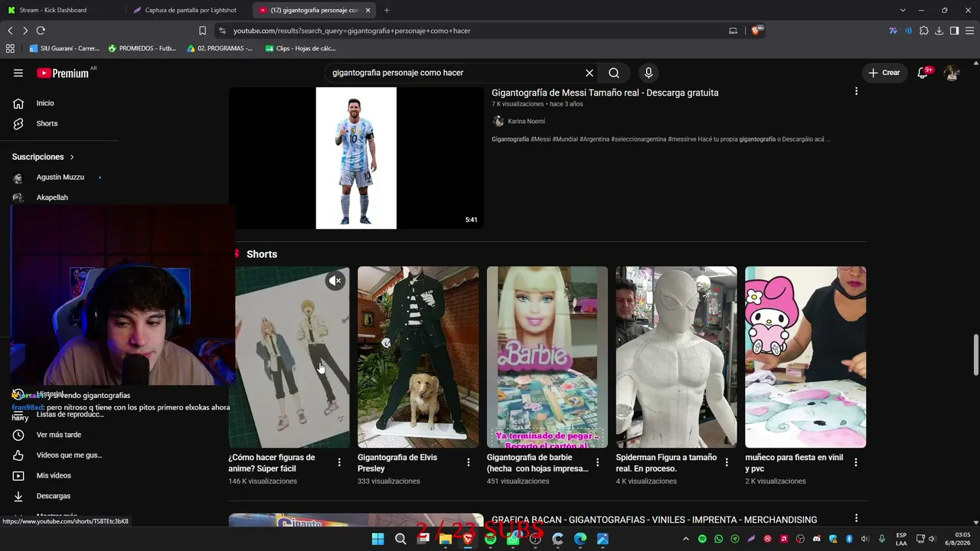Open options for the Messi video
Screen dimensions: 980x551
coord(856,91)
